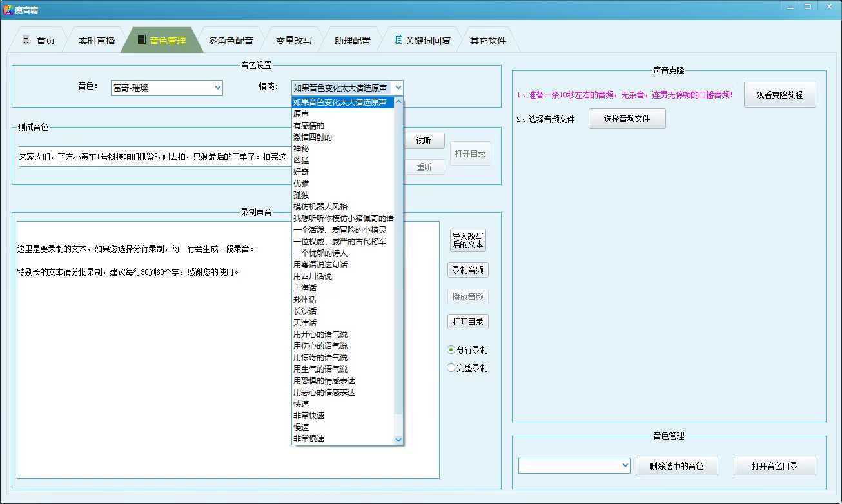Image resolution: width=842 pixels, height=504 pixels.
Task: Choose 有感情的 emotion option
Action: click(343, 126)
